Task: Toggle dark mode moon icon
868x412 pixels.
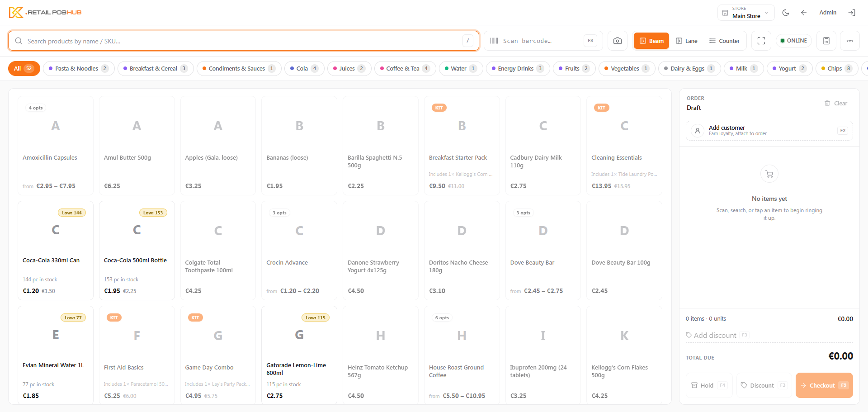Action: [x=786, y=13]
